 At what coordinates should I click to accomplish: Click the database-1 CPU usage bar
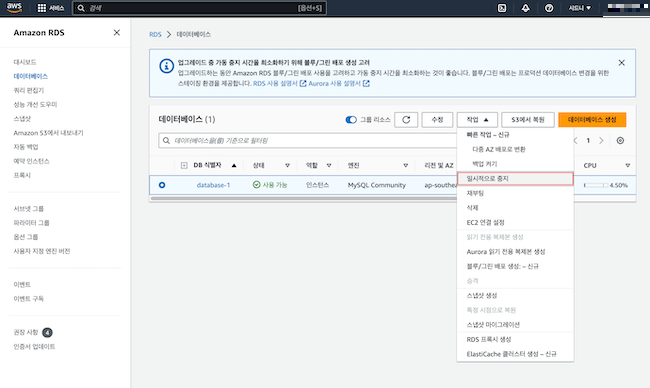596,185
